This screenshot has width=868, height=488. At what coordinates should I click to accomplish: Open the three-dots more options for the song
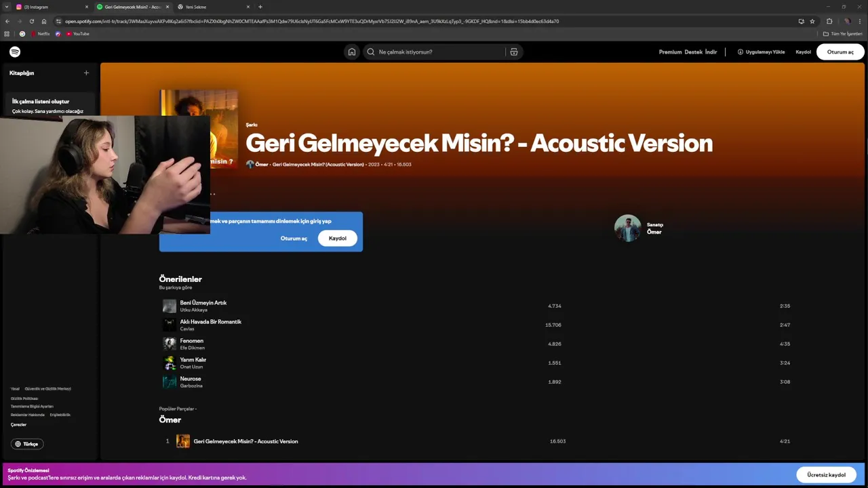pyautogui.click(x=212, y=194)
